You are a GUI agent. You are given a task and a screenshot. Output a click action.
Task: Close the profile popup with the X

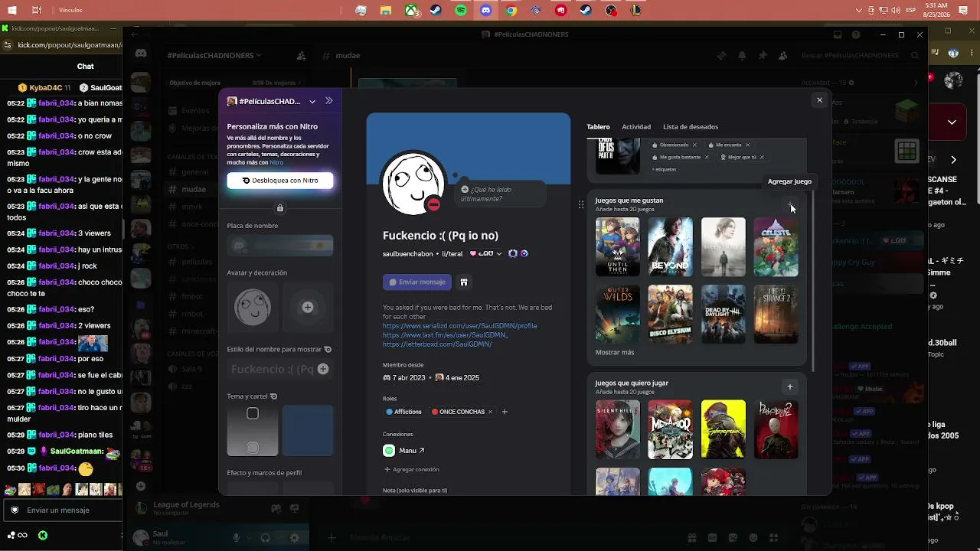[819, 100]
